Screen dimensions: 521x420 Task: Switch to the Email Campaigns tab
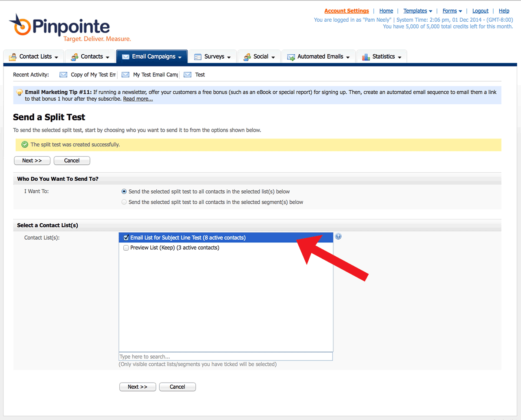click(152, 56)
